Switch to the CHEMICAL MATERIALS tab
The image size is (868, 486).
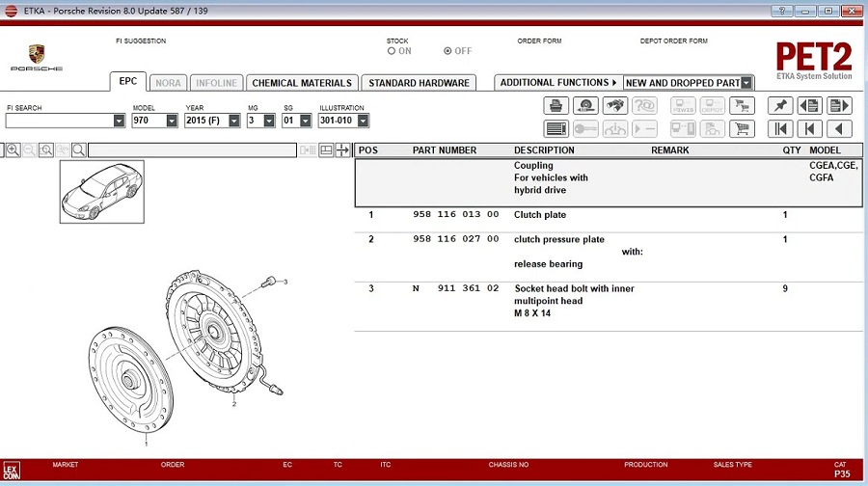302,83
